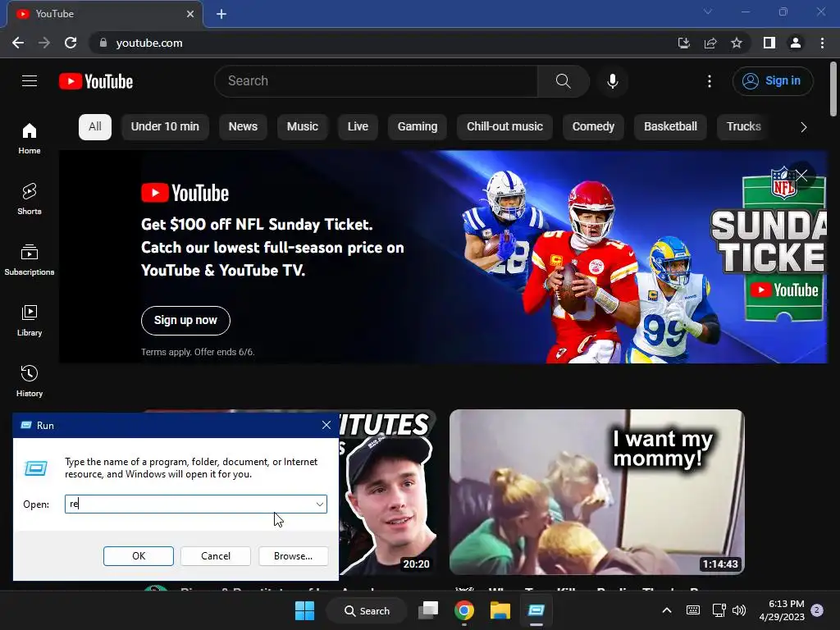Open Library from the sidebar
This screenshot has height=630, width=840.
30,321
